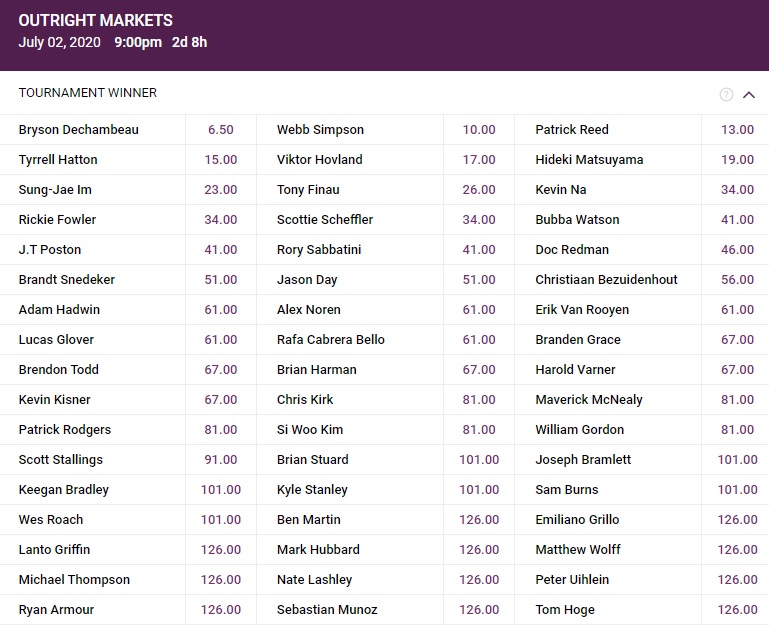
Task: Select Ryan Armour odds 126.00
Action: click(221, 609)
